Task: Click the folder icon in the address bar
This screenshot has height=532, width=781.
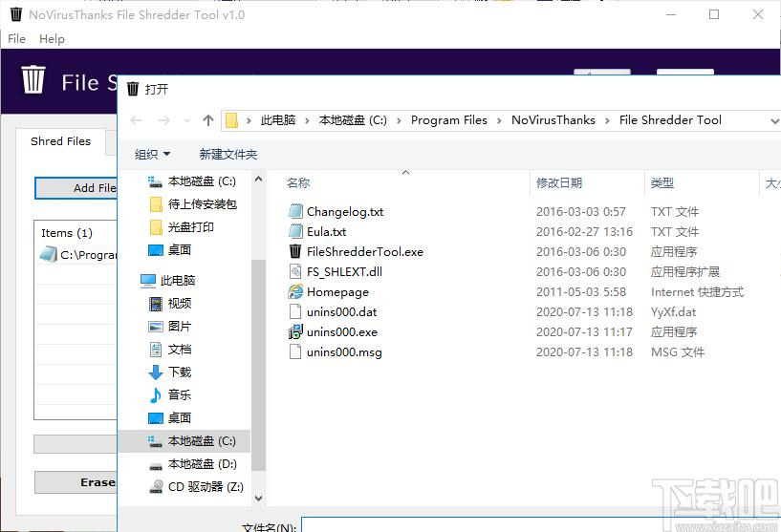Action: click(231, 120)
